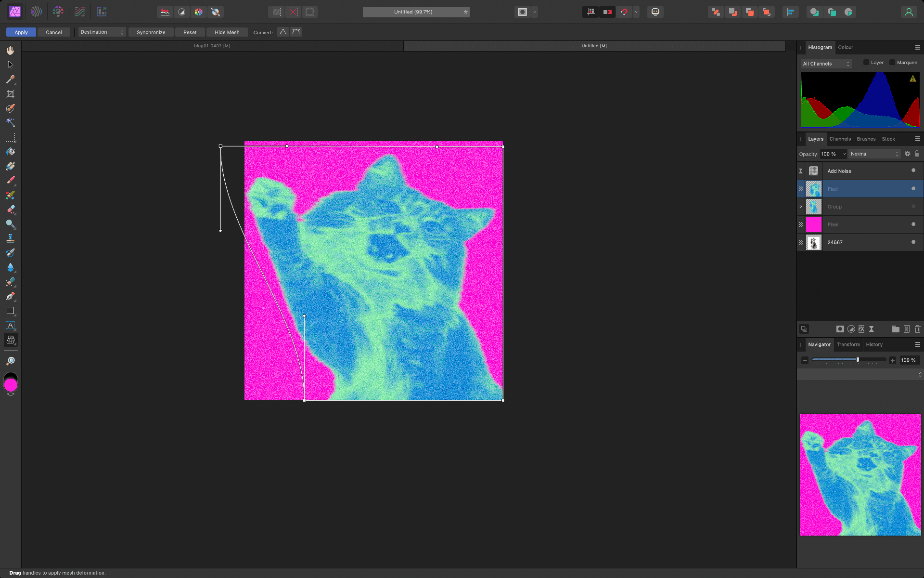Click the Cancel button to discard
The height and width of the screenshot is (578, 924).
point(54,32)
